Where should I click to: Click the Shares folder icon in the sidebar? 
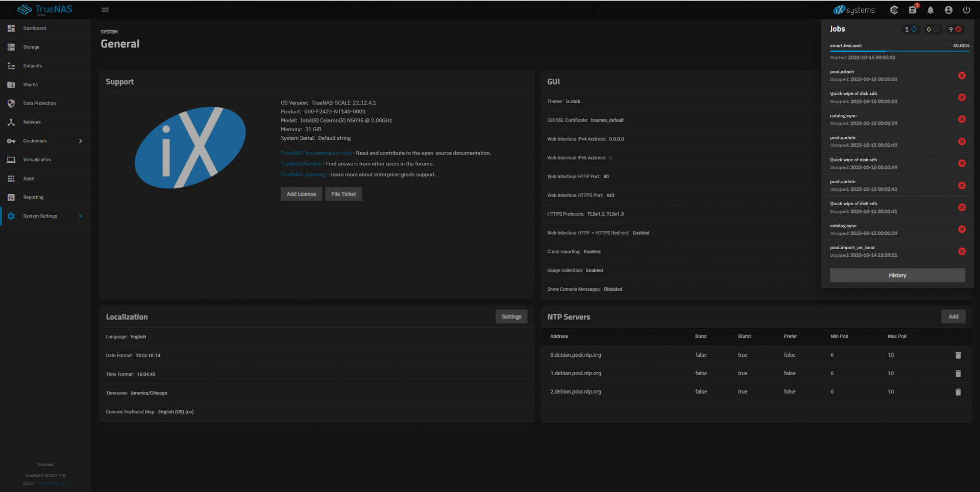11,85
